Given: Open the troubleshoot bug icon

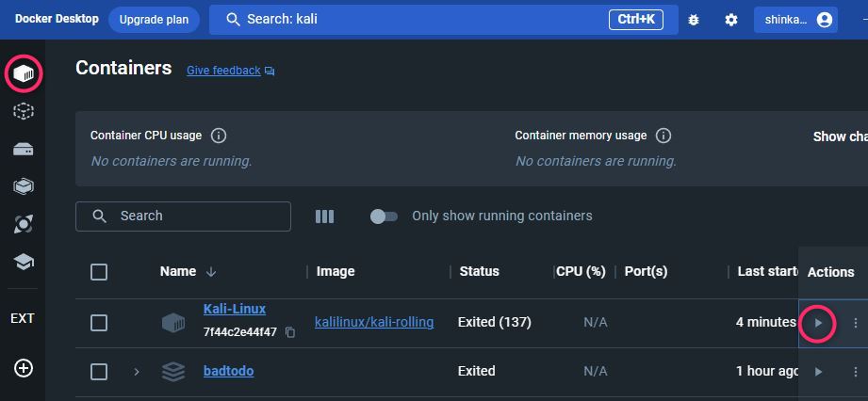Looking at the screenshot, I should click(693, 20).
